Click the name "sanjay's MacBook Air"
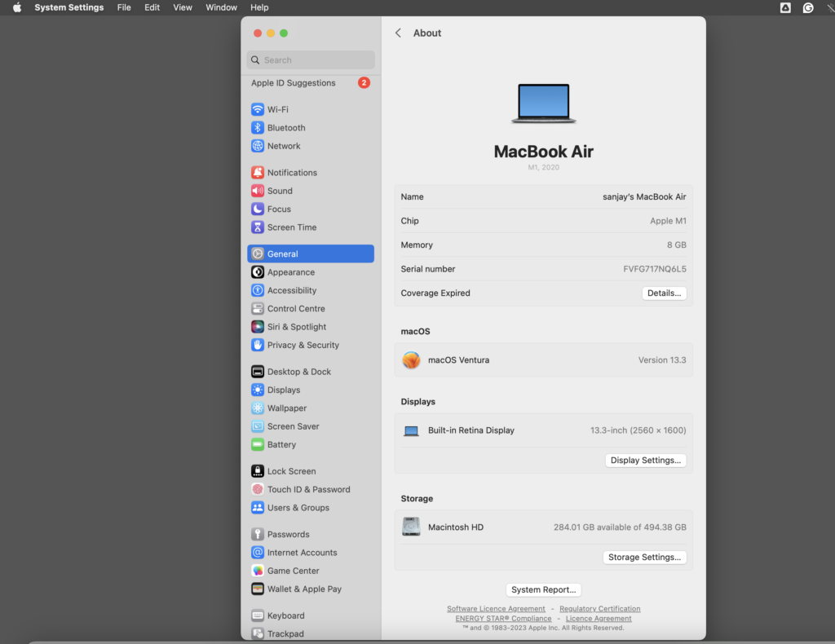Viewport: 835px width, 644px height. point(644,197)
